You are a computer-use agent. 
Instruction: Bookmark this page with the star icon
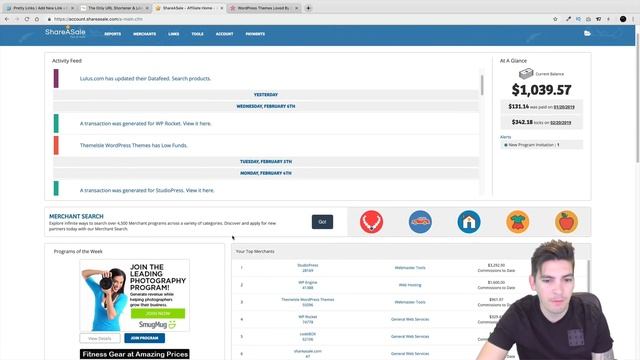[x=555, y=19]
